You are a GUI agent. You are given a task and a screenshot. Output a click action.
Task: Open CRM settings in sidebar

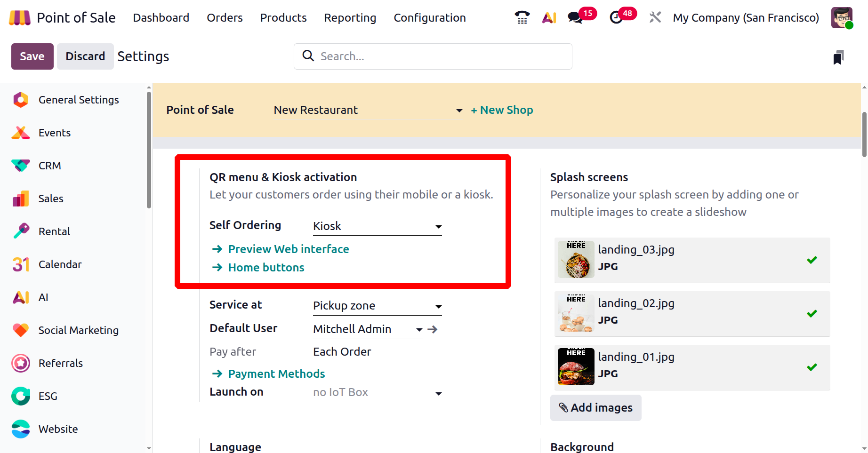pos(49,166)
